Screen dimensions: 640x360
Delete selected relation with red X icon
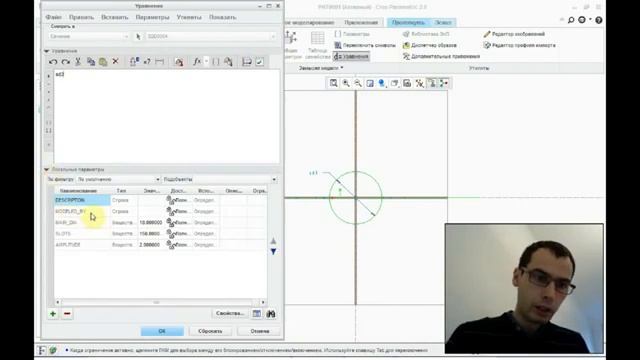tap(116, 62)
